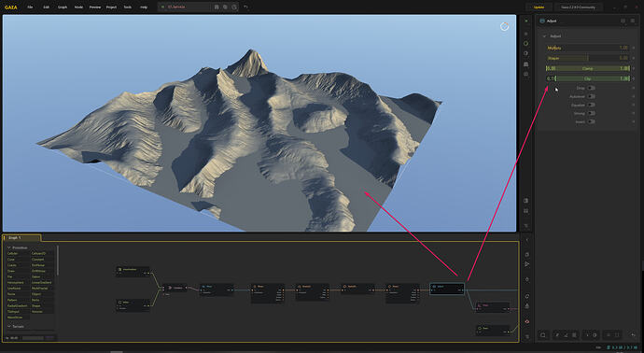Click the Shaper slider

coord(587,58)
